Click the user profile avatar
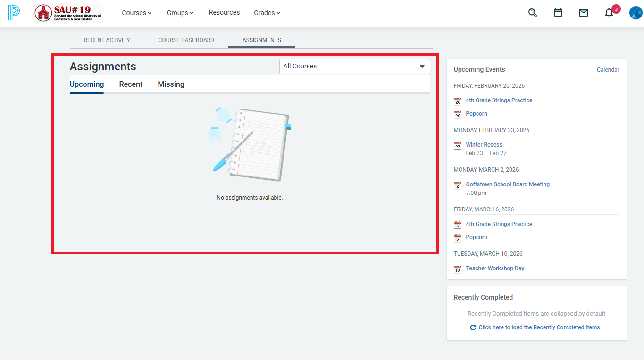Image resolution: width=644 pixels, height=360 pixels. coord(636,13)
